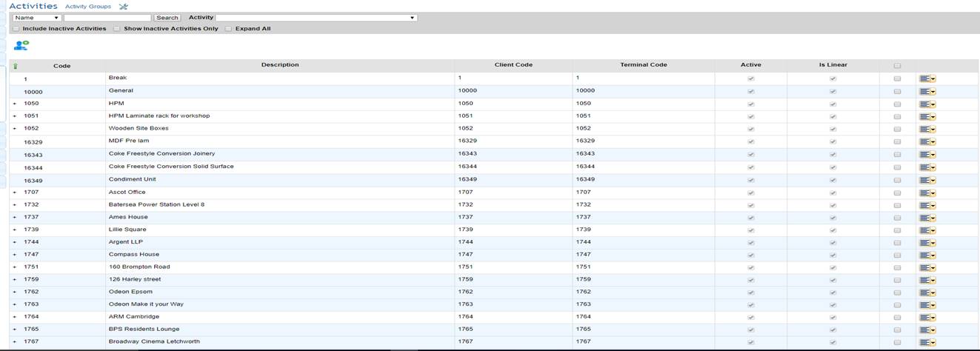This screenshot has height=351, width=980.
Task: Tick Show Inactive Activities Only checkbox
Action: 116,29
